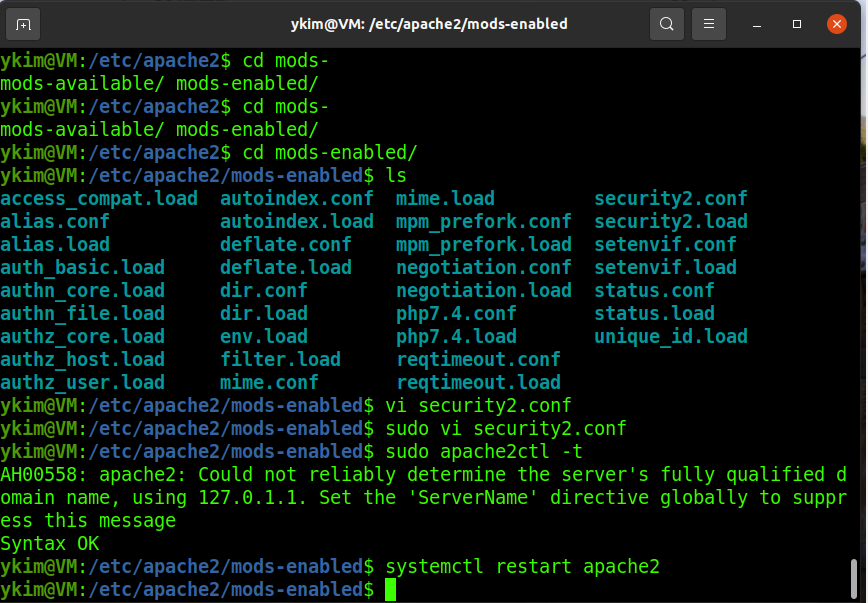Click the window title text
868x603 pixels.
[429, 24]
